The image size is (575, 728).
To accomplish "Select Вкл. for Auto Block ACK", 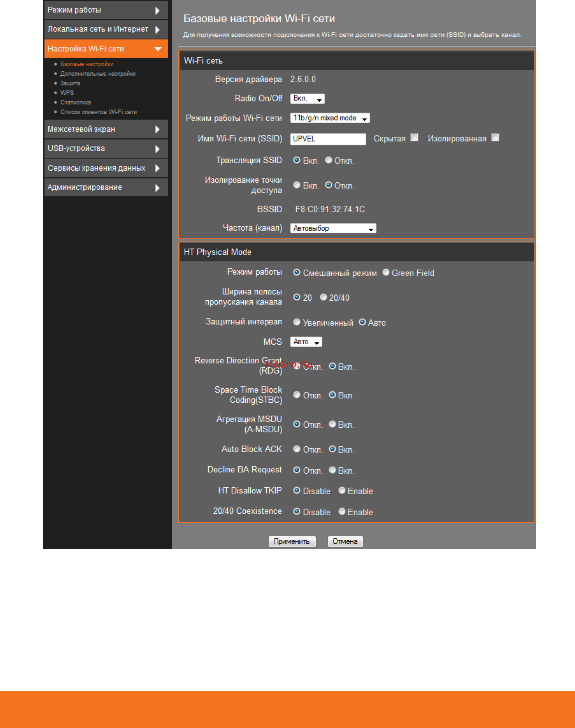I will [x=332, y=449].
